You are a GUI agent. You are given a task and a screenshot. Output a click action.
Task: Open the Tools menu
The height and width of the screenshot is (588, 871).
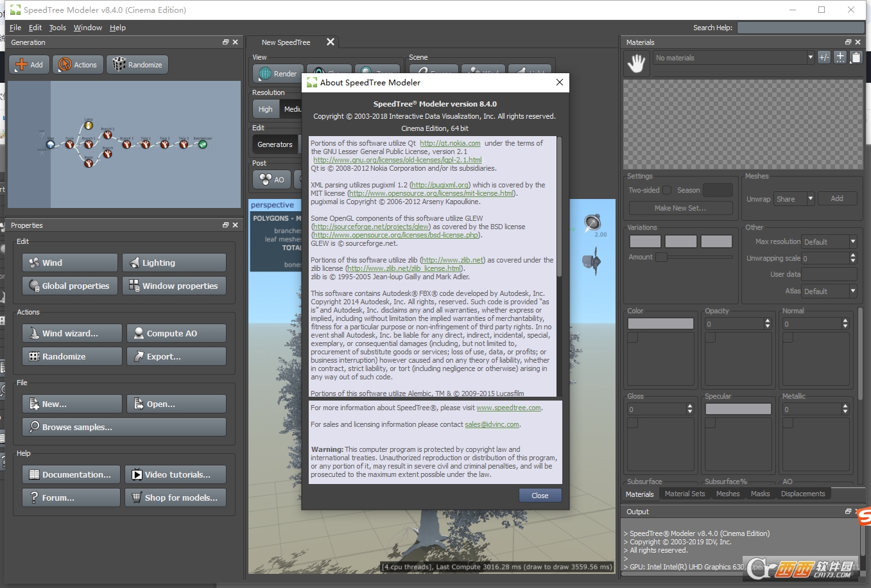point(58,28)
